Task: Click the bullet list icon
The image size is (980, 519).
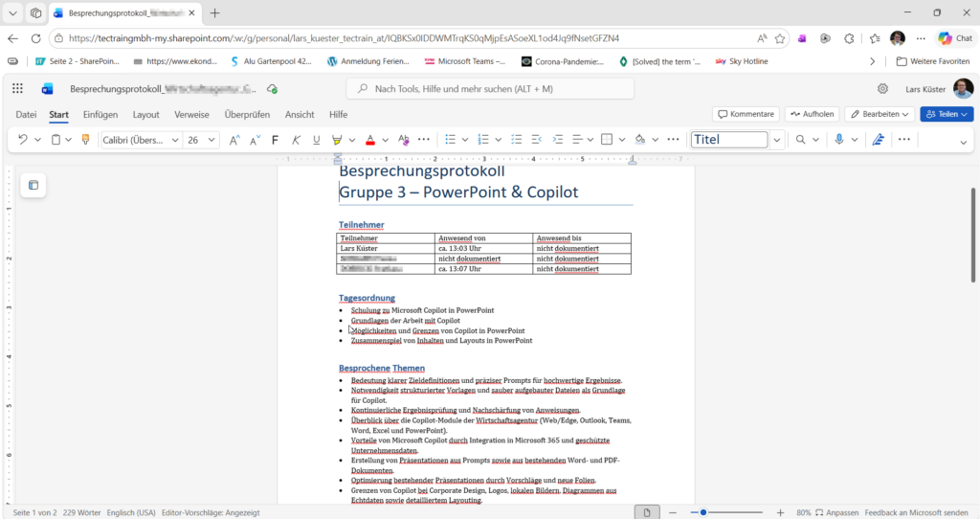Action: click(450, 140)
